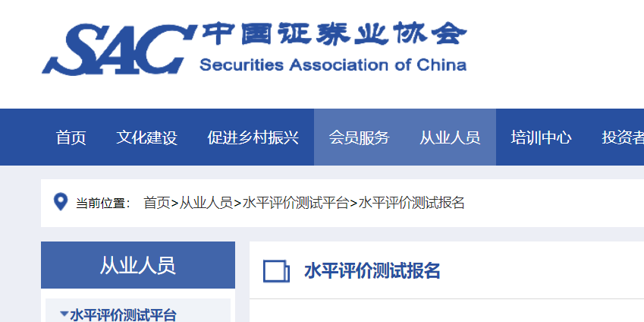Viewport: 644px width, 322px height.
Task: Open 首页 in the navigation bar
Action: (71, 137)
